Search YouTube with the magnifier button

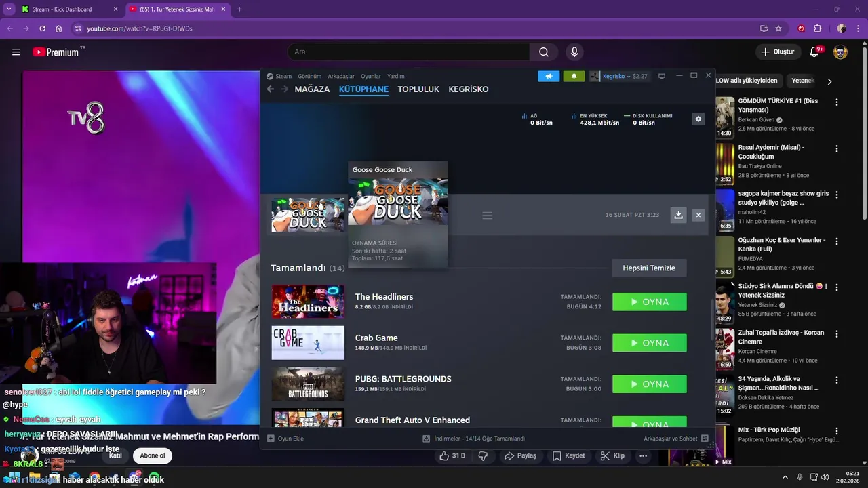coord(544,52)
